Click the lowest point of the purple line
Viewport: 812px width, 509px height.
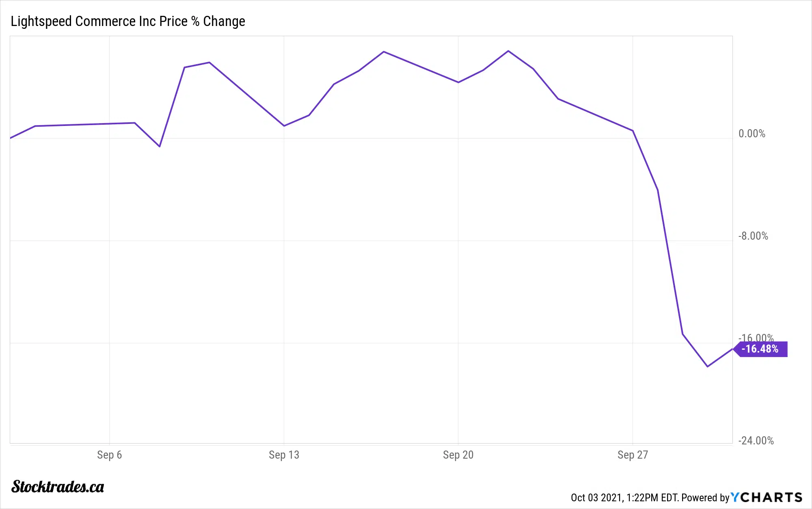(708, 366)
